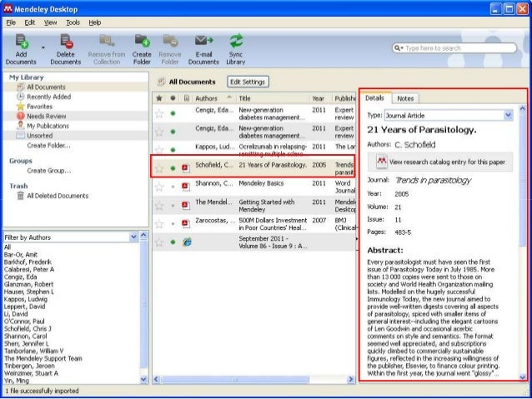Sort by favorites star column header
Image resolution: width=532 pixels, height=399 pixels.
(x=159, y=98)
